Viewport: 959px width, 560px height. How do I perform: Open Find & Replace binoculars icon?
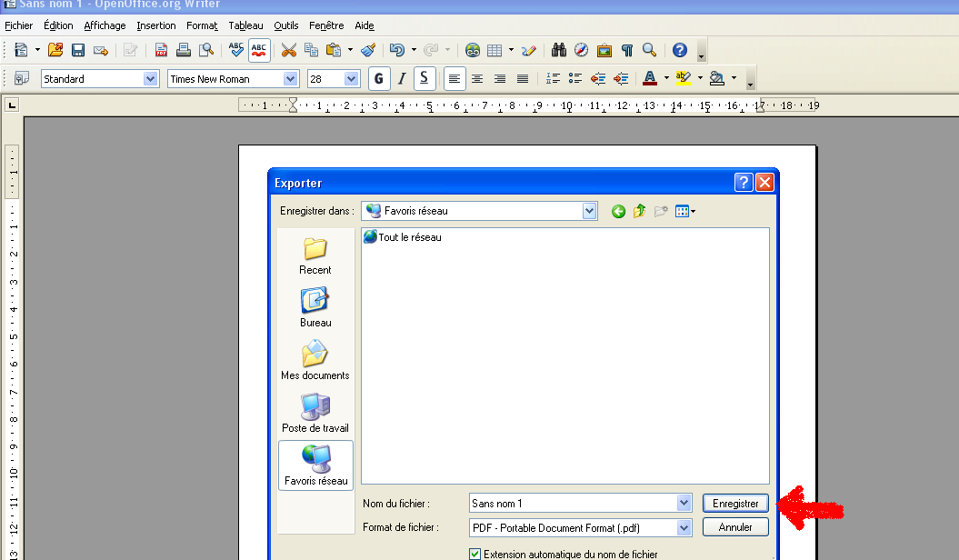(x=558, y=50)
